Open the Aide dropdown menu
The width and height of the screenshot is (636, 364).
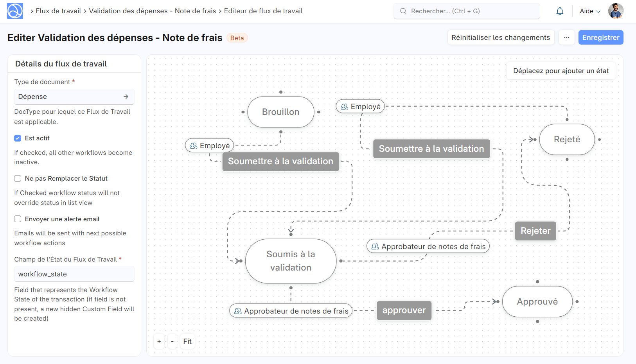[589, 11]
